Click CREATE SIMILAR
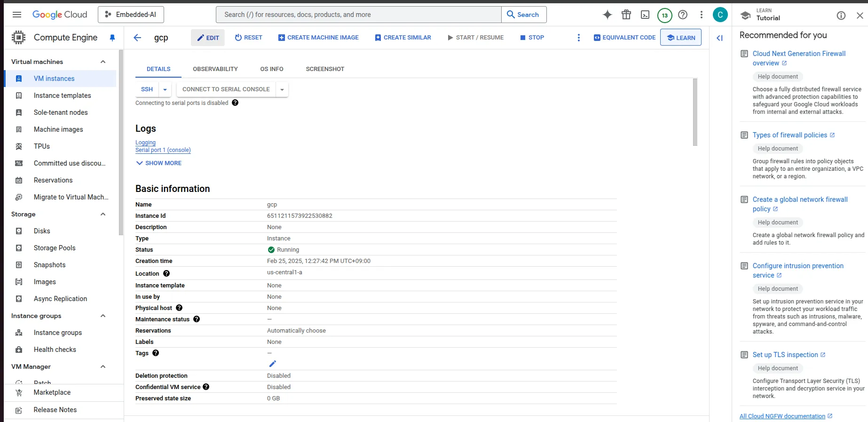868x422 pixels. 403,38
